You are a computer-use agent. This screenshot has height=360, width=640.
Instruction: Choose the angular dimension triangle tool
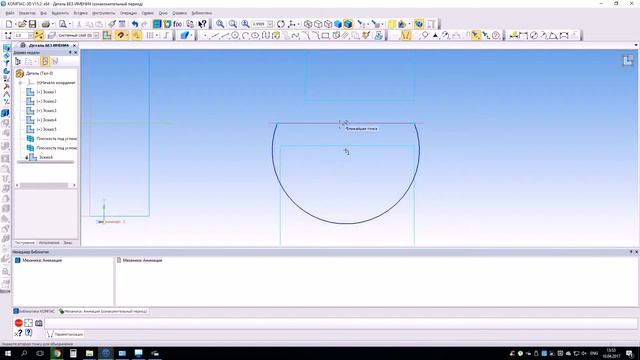(x=553, y=36)
